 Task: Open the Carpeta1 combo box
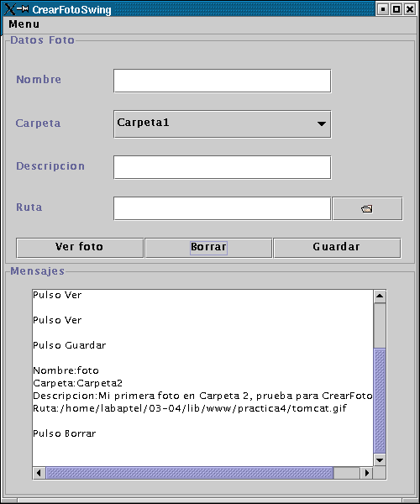[x=222, y=124]
